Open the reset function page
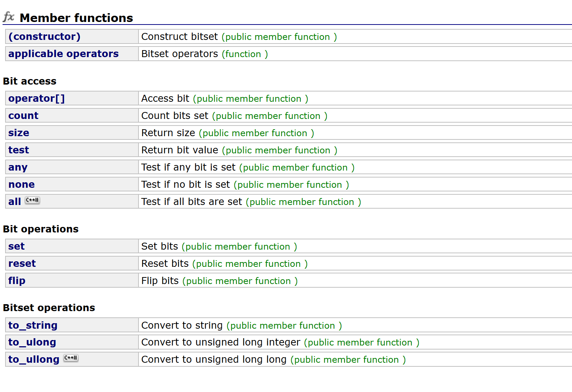Viewport: 572px width, 392px height. (22, 264)
